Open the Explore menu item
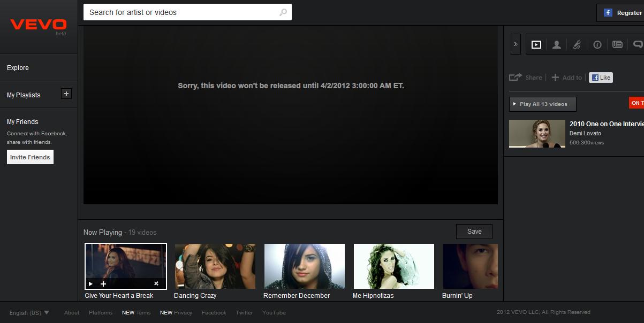 [18, 68]
